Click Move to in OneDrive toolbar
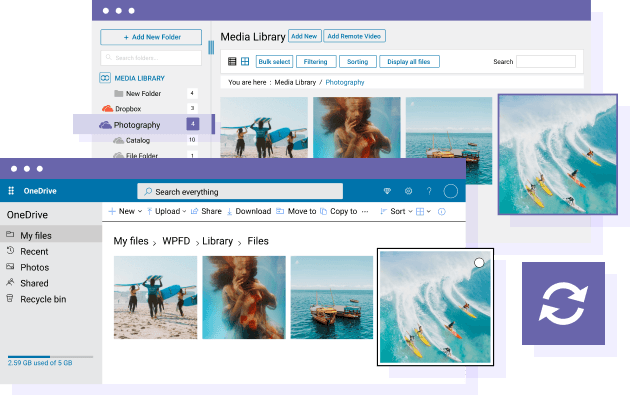The width and height of the screenshot is (630, 395). click(296, 211)
